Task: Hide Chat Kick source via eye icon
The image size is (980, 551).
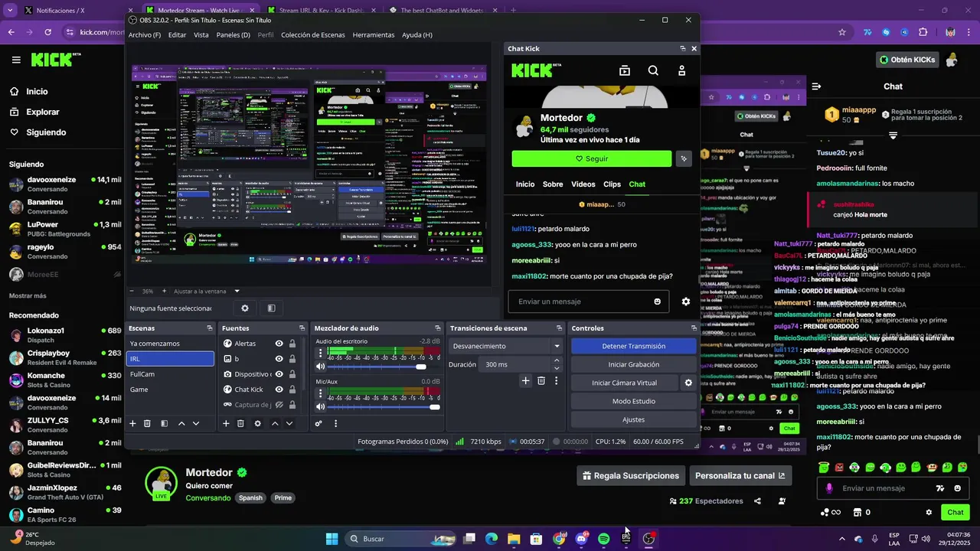Action: [279, 390]
